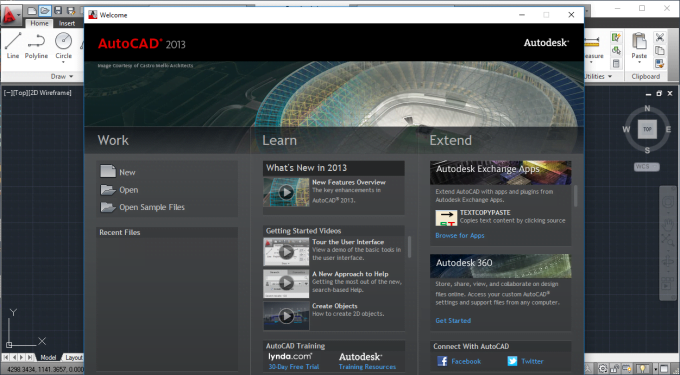Click the Match Properties icon in Clipboard panel
Viewport: 680px width, 375px height.
660,63
